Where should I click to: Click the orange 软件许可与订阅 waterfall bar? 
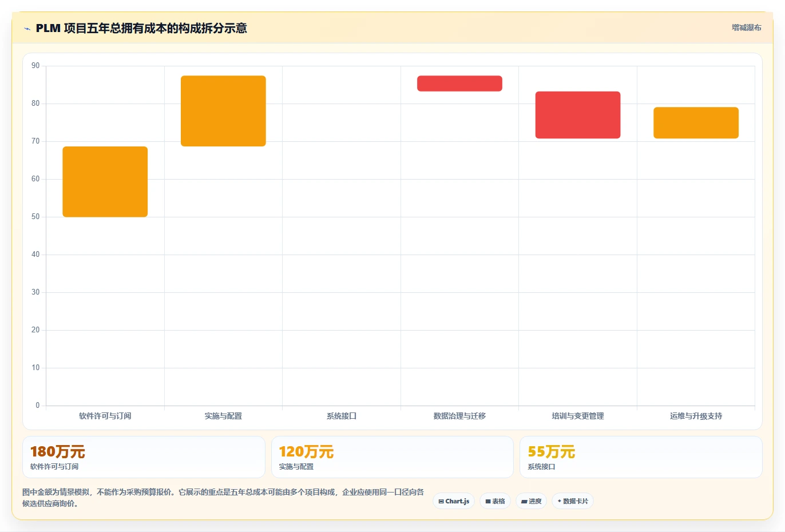tap(105, 182)
